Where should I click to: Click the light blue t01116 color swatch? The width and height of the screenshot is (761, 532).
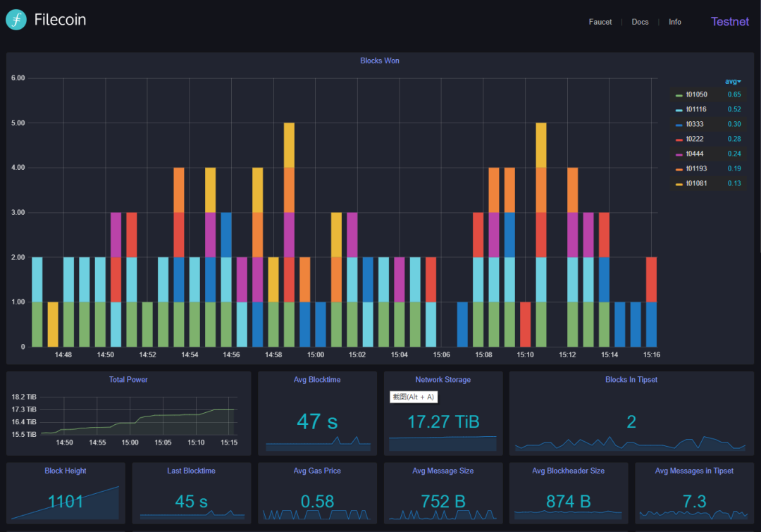(x=679, y=110)
